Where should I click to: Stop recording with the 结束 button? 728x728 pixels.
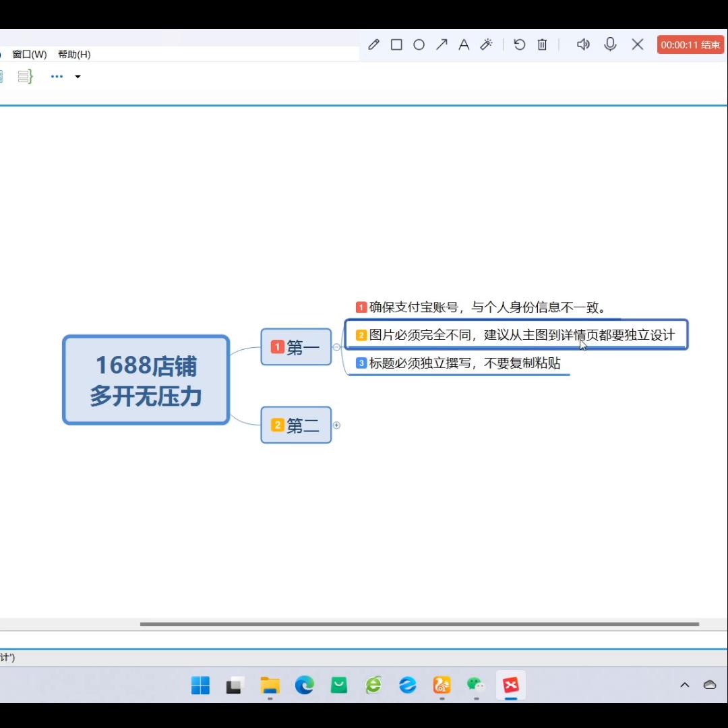tap(690, 44)
